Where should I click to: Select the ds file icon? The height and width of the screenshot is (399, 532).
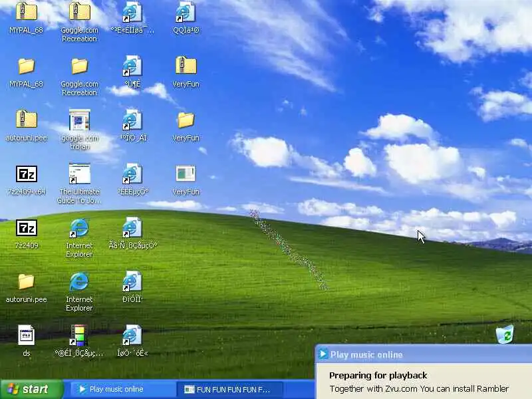26,335
